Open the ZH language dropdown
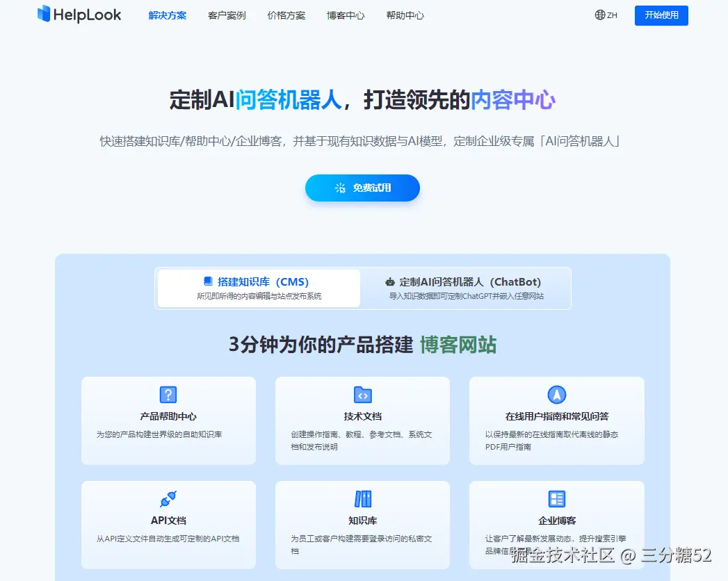728x581 pixels. pos(605,15)
